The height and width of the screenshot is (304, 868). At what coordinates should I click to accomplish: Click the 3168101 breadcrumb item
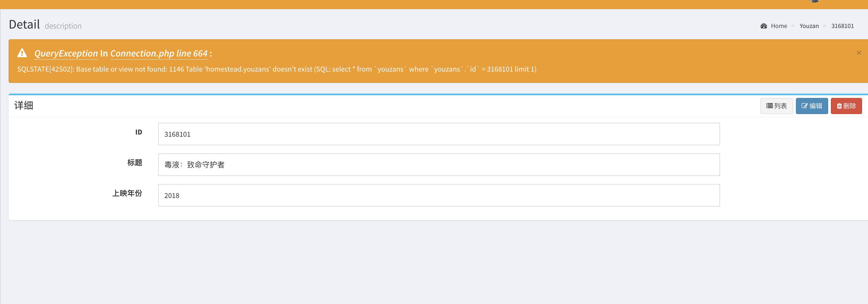point(842,26)
